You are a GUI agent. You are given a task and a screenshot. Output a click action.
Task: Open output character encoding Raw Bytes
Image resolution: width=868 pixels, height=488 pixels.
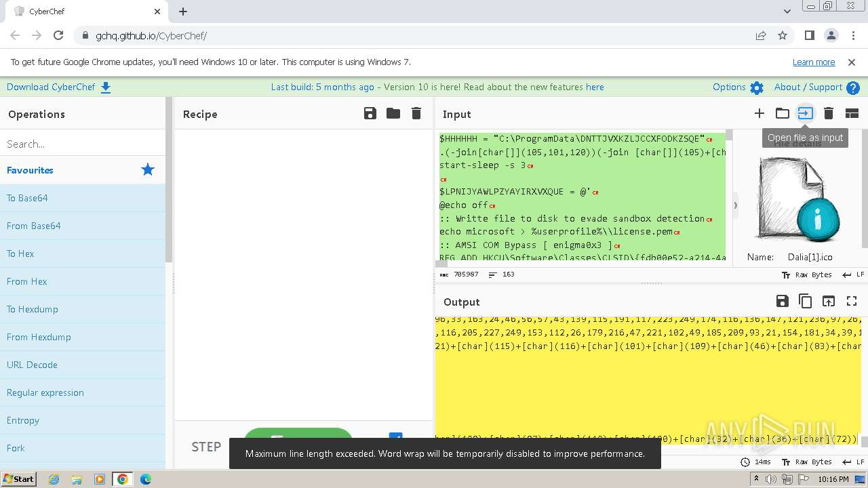click(x=807, y=462)
